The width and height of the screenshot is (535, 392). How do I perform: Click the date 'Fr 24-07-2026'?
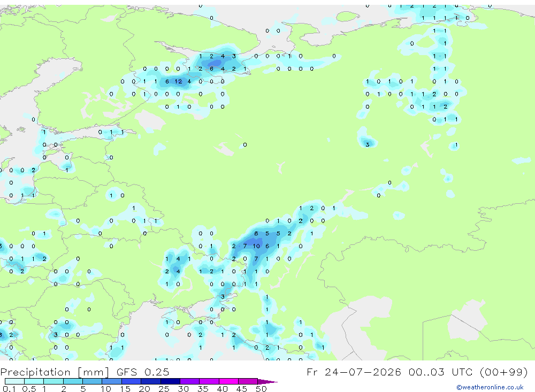354,372
